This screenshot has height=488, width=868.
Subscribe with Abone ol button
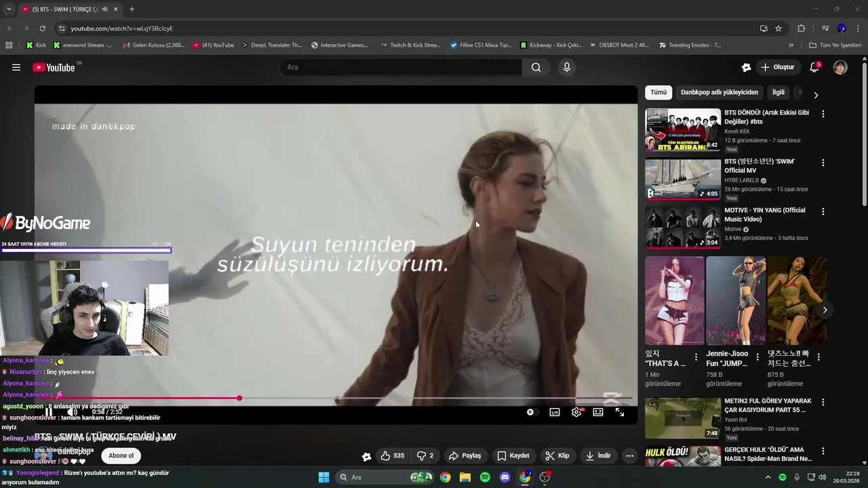coord(121,455)
